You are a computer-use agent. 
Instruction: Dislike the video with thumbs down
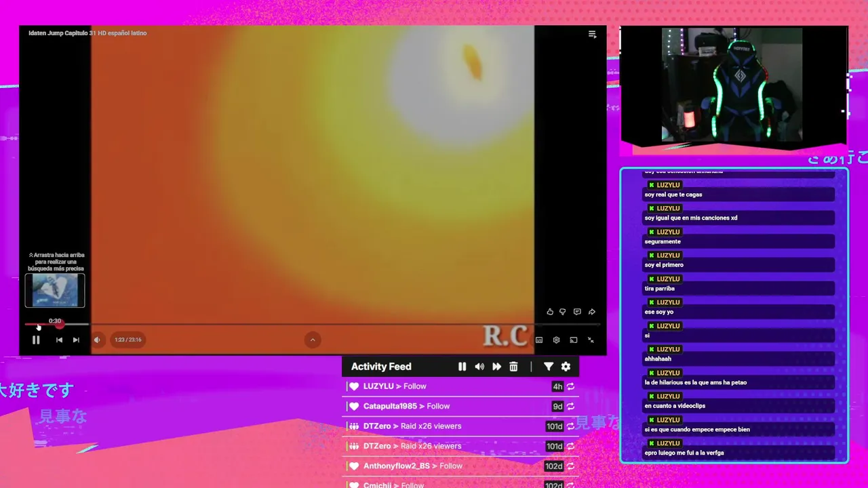pos(562,312)
